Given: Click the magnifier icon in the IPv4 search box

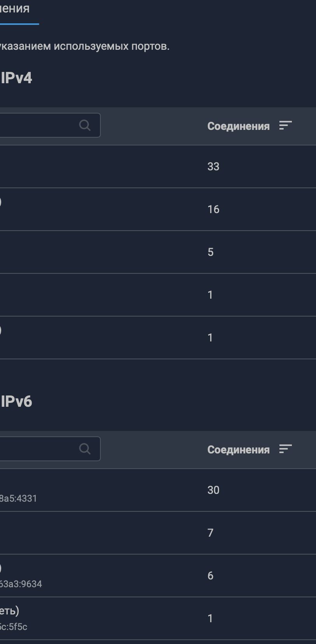Looking at the screenshot, I should 84,125.
